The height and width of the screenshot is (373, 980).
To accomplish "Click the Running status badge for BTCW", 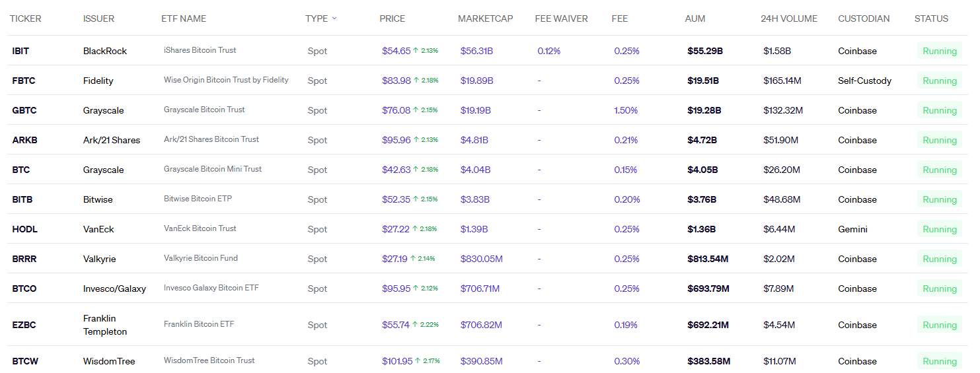I will point(939,361).
